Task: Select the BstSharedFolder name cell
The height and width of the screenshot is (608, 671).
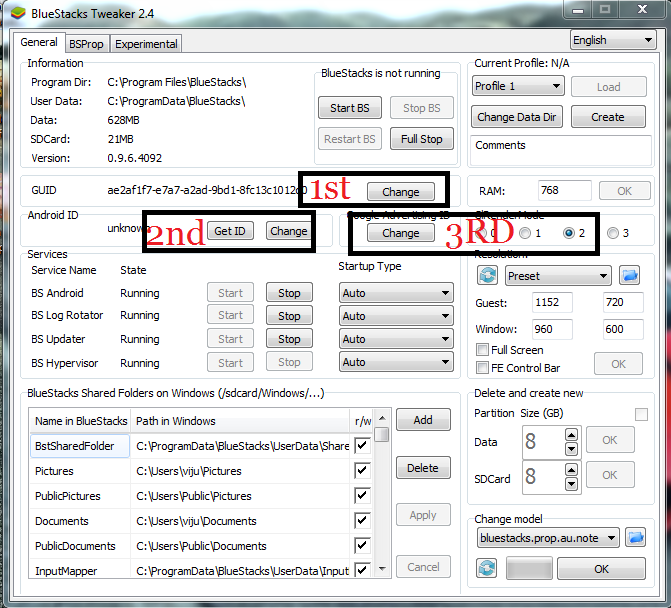Action: coord(80,446)
